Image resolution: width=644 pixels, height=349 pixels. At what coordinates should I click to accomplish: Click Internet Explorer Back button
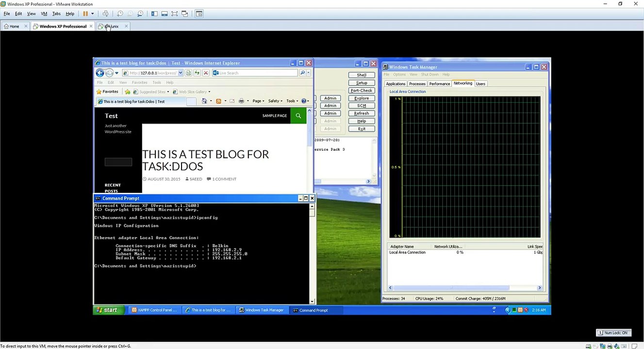[100, 73]
